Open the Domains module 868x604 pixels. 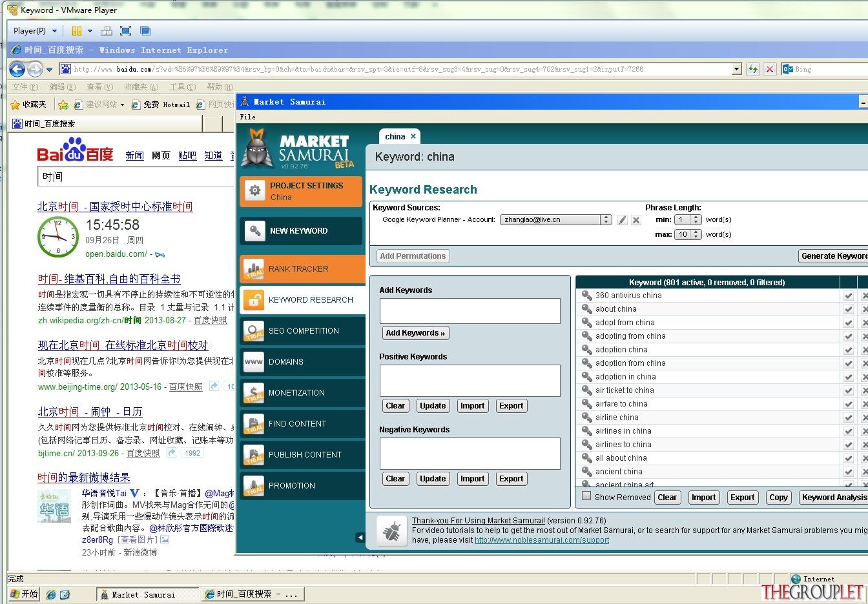click(x=301, y=362)
